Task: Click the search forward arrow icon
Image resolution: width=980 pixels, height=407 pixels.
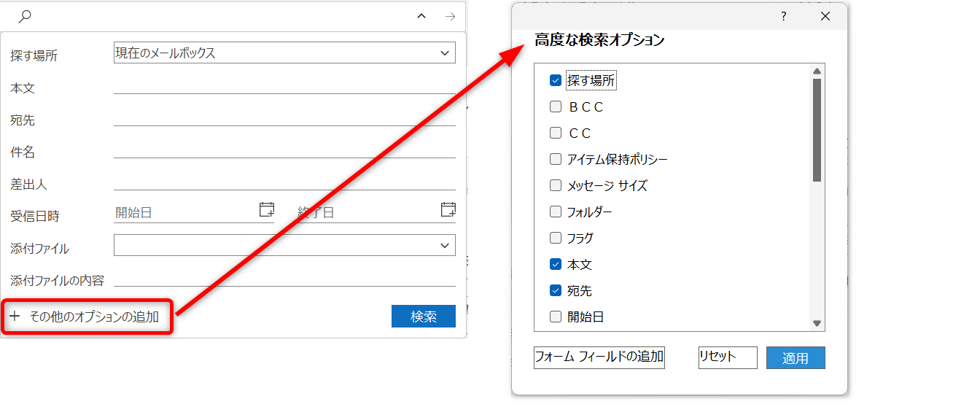Action: click(x=450, y=15)
